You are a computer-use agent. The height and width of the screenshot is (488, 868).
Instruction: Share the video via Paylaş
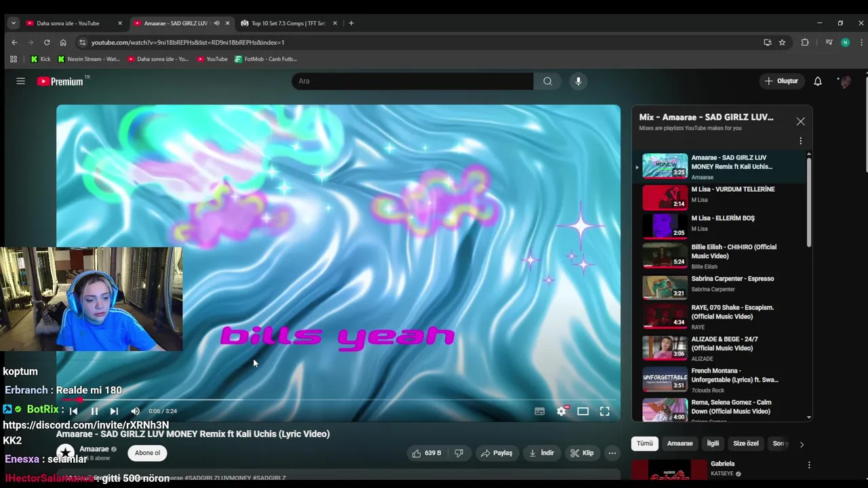496,453
